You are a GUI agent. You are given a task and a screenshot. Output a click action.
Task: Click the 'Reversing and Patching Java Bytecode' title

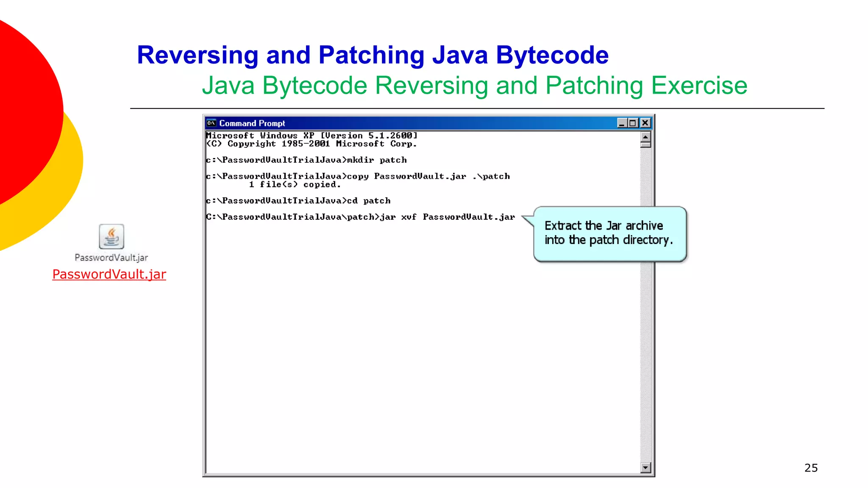pos(373,55)
